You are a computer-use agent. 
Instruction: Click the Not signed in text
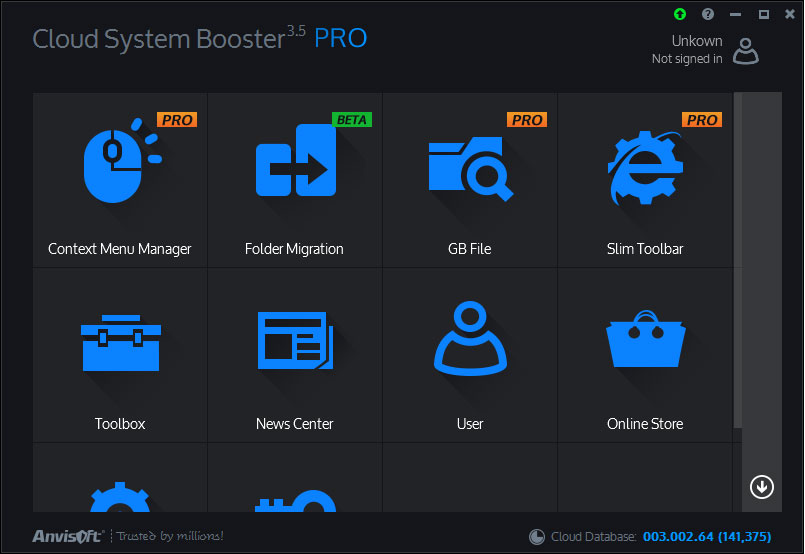coord(687,59)
